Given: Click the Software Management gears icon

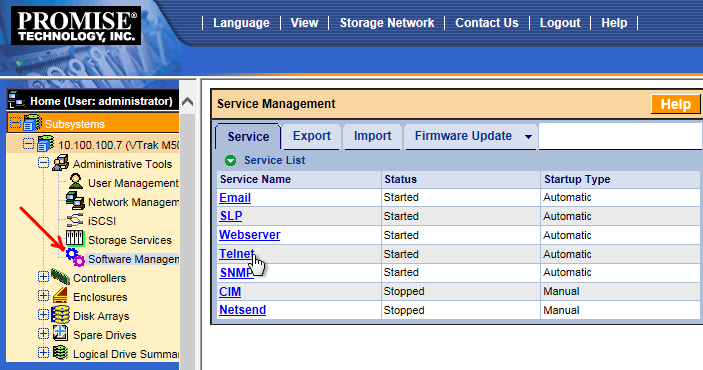Looking at the screenshot, I should tap(75, 257).
